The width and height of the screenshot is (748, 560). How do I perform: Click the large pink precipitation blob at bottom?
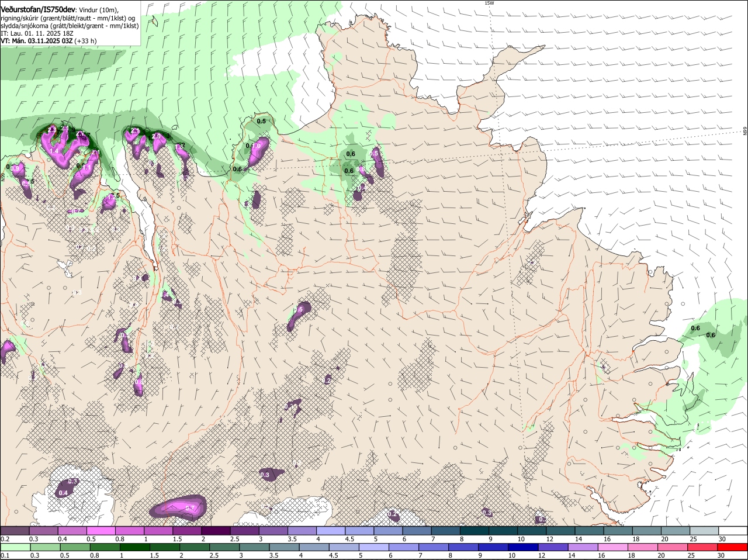coord(179,507)
